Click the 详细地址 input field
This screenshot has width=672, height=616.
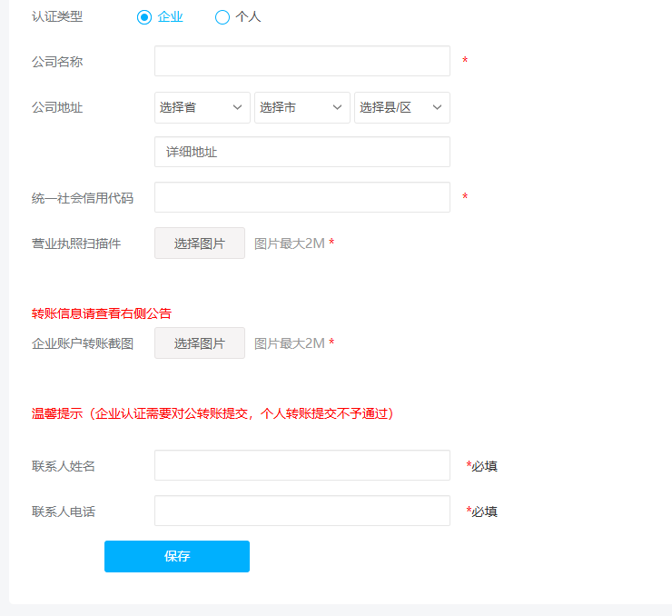302,152
